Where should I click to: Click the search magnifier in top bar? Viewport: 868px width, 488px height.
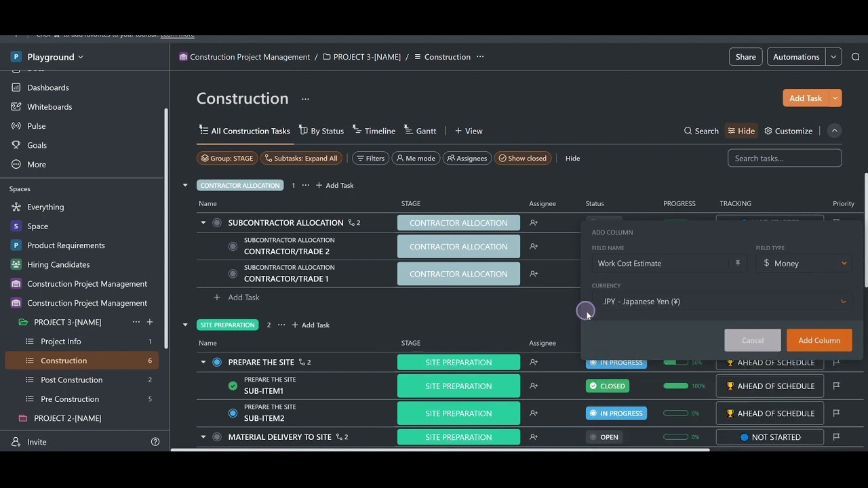(x=856, y=57)
